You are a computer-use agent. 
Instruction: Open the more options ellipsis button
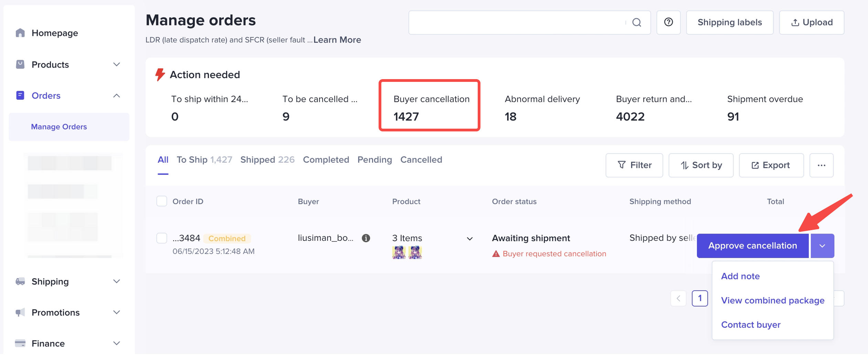click(x=822, y=165)
